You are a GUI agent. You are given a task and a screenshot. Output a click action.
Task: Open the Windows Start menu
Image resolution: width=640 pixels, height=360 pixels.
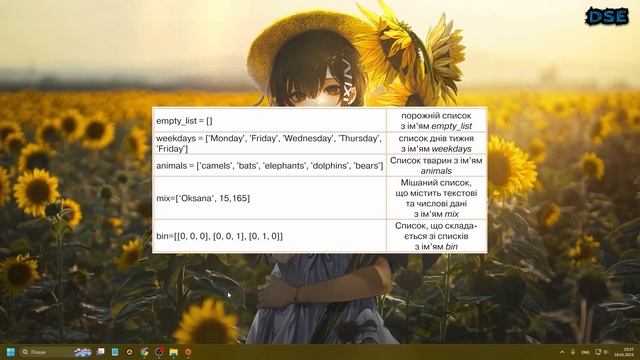point(11,352)
